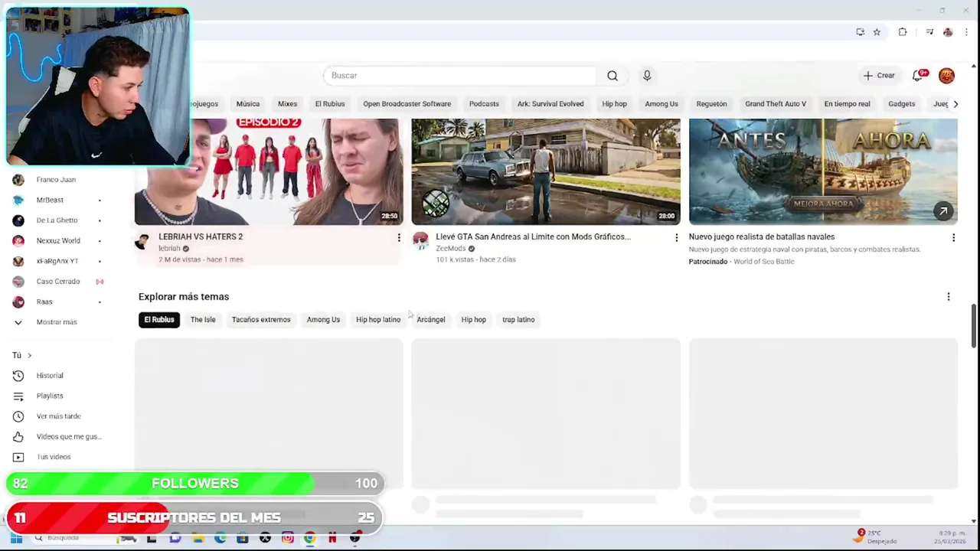Select trap latino topic chip
980x551 pixels.
(518, 320)
